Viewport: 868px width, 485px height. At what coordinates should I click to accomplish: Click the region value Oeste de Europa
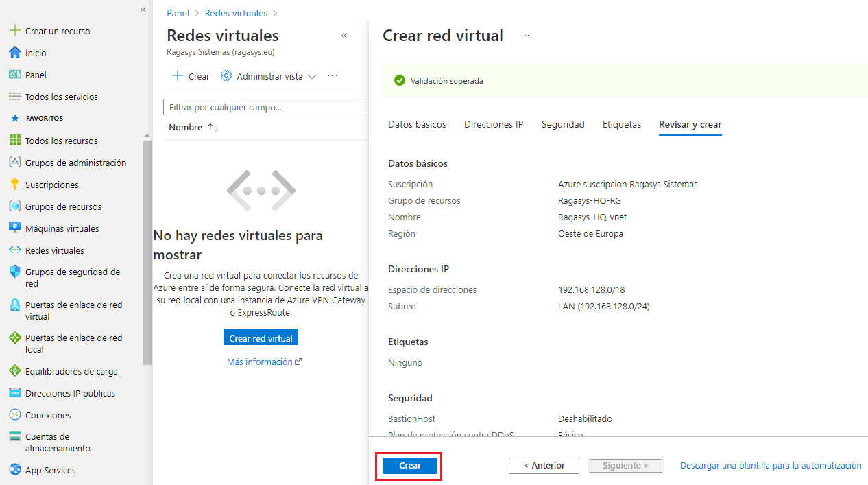(590, 233)
